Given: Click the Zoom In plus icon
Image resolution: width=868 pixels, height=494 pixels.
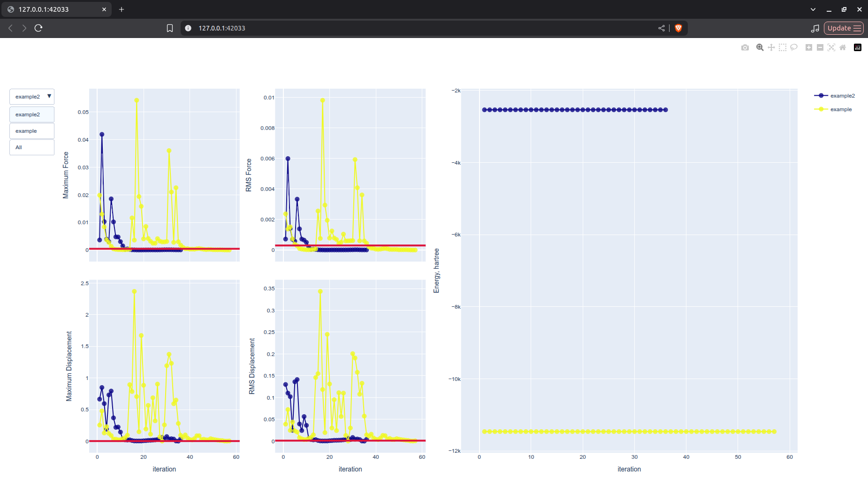Looking at the screenshot, I should pyautogui.click(x=808, y=47).
